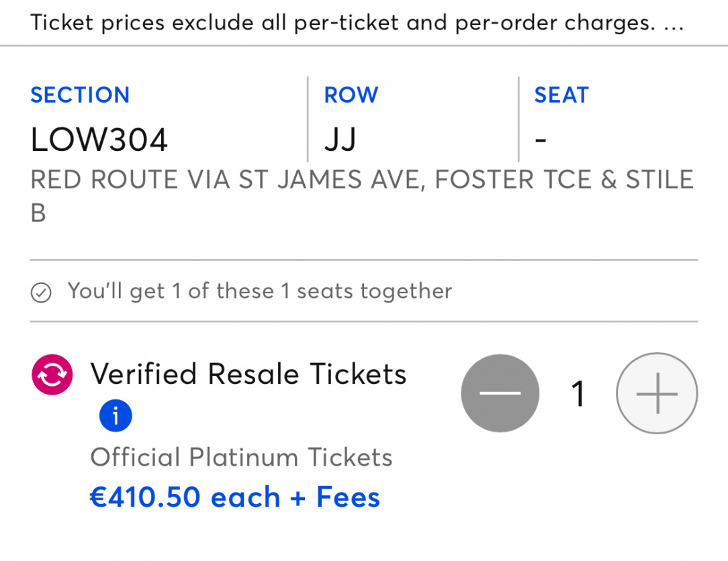Click the RED ROUTE VIA ST JAMES AVE description
Image resolution: width=728 pixels, height=561 pixels.
click(x=362, y=196)
